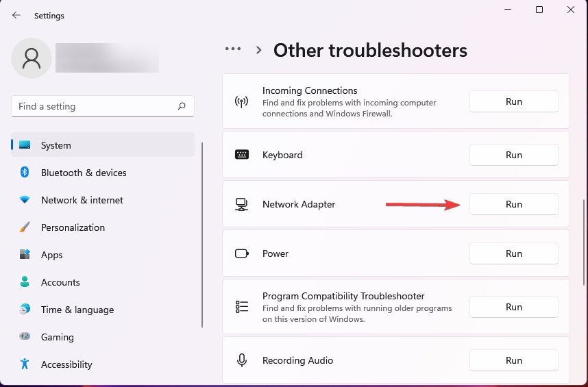The width and height of the screenshot is (588, 387).
Task: Run the Network Adapter troubleshooter
Action: [514, 204]
